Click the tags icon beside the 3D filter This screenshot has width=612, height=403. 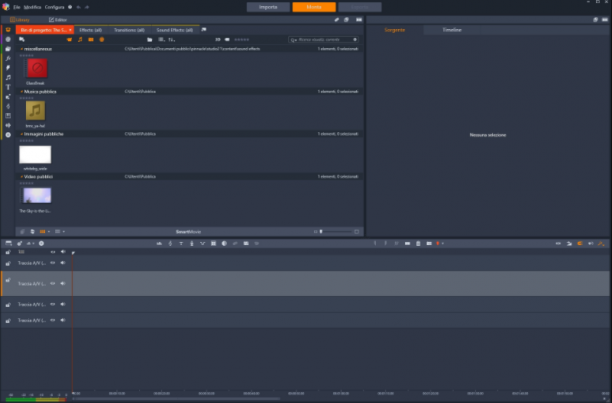pyautogui.click(x=227, y=39)
